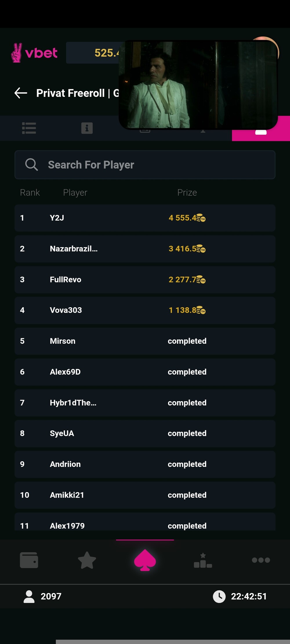This screenshot has height=644, width=290.
Task: Select the pink spade poker icon
Action: pyautogui.click(x=145, y=560)
